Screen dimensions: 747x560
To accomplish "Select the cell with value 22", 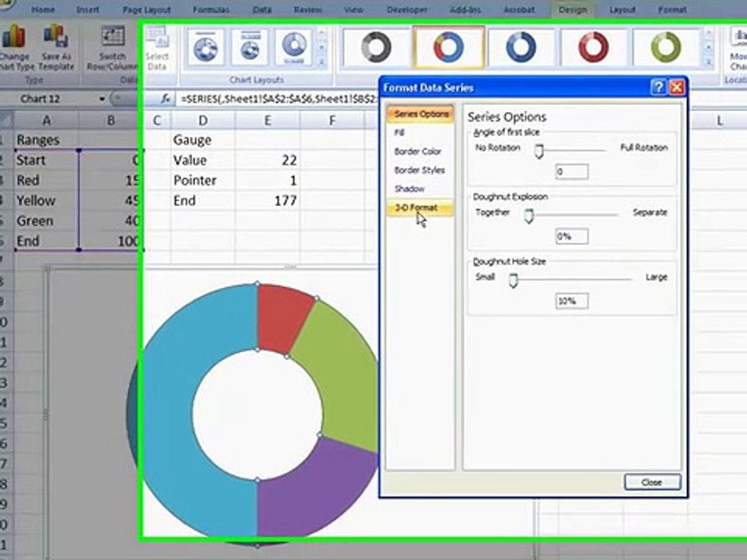I will coord(267,160).
